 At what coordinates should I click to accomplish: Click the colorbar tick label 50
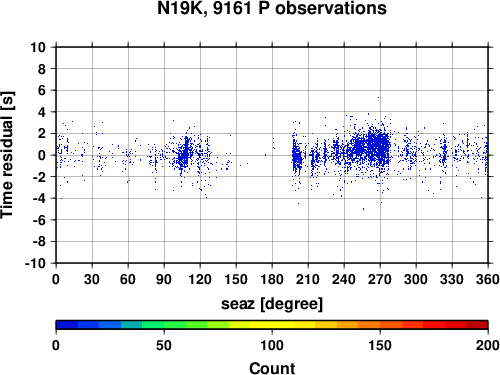coord(164,345)
